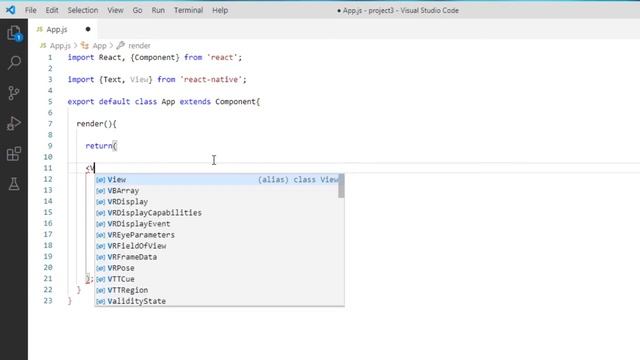Click render in the breadcrumb
The width and height of the screenshot is (640, 360).
coord(139,46)
